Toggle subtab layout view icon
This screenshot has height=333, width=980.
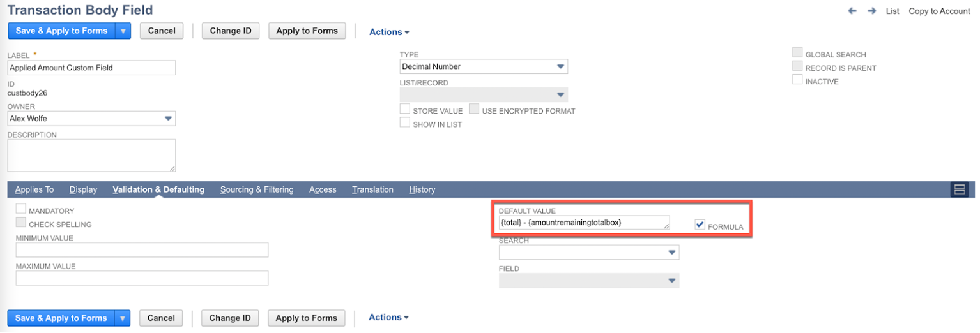point(959,189)
